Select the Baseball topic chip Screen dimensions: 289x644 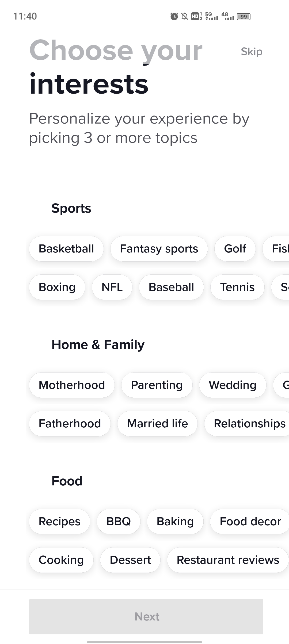click(171, 287)
